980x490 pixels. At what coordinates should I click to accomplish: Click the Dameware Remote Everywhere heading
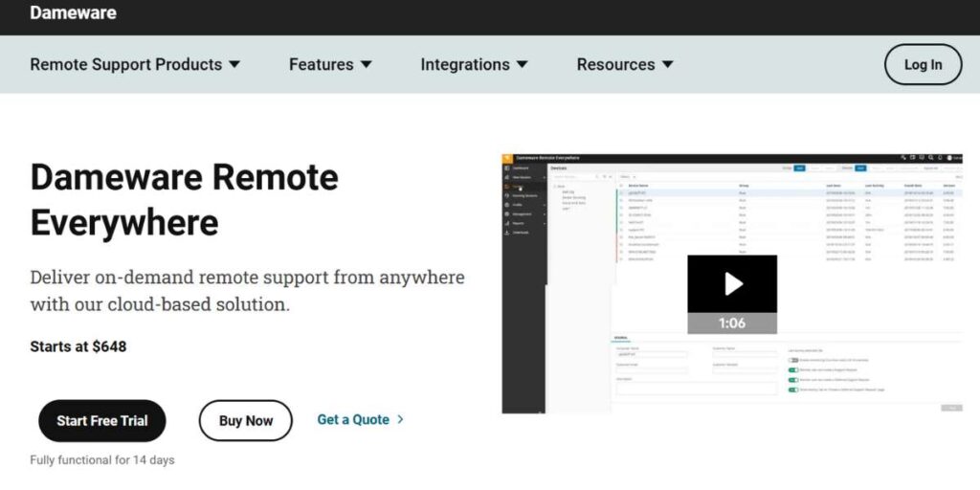pos(185,200)
